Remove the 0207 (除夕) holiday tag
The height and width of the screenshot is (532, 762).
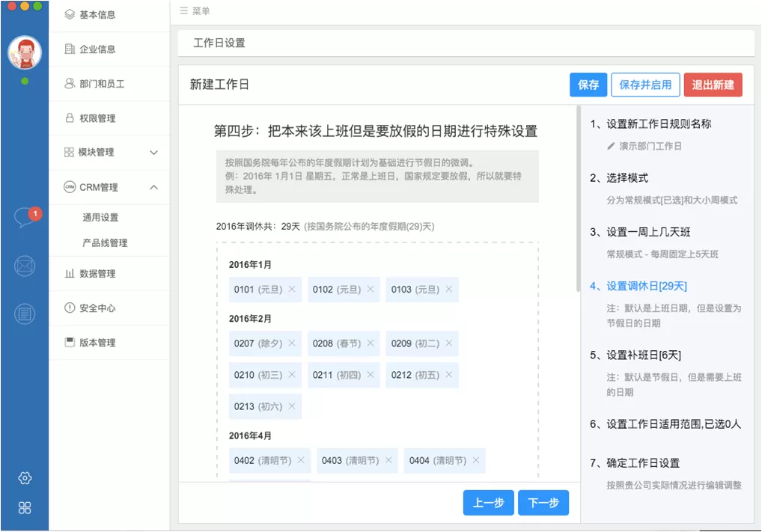pos(292,343)
